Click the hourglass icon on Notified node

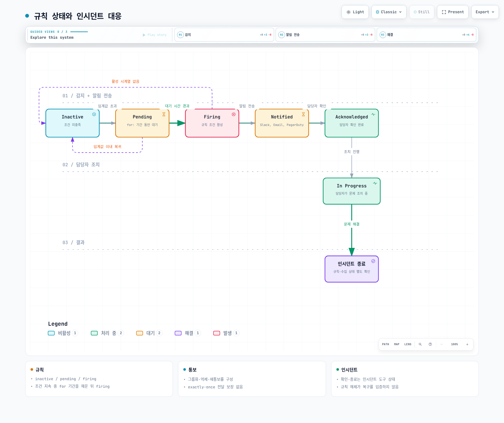point(303,114)
